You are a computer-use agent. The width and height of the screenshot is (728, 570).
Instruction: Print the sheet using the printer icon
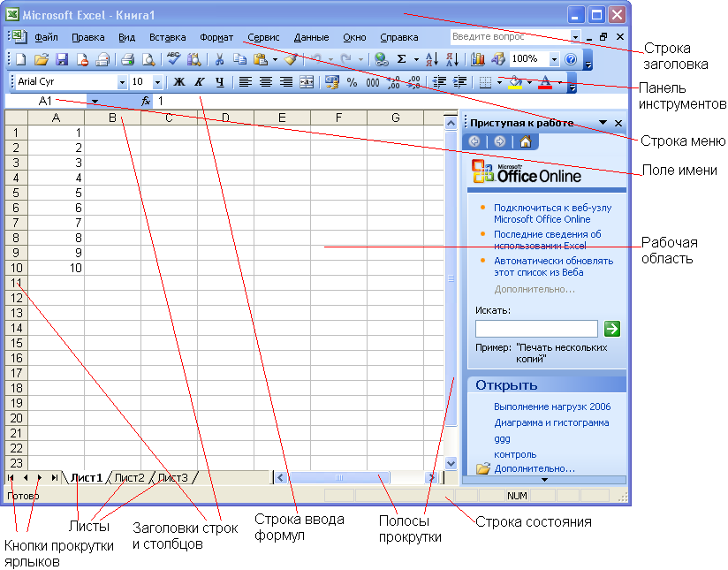coord(127,59)
